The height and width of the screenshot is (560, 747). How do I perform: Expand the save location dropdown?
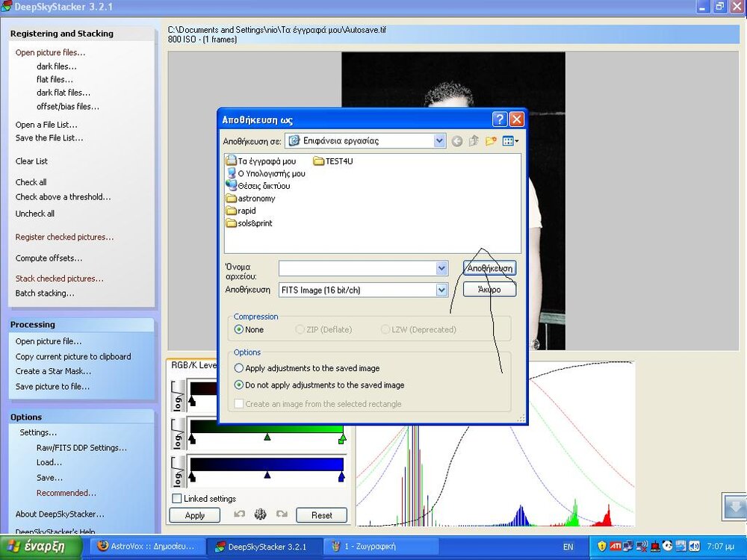[x=440, y=140]
